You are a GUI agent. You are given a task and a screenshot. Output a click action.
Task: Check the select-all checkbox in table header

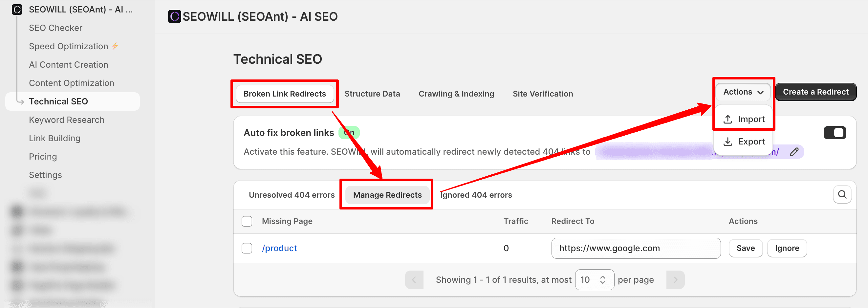247,221
